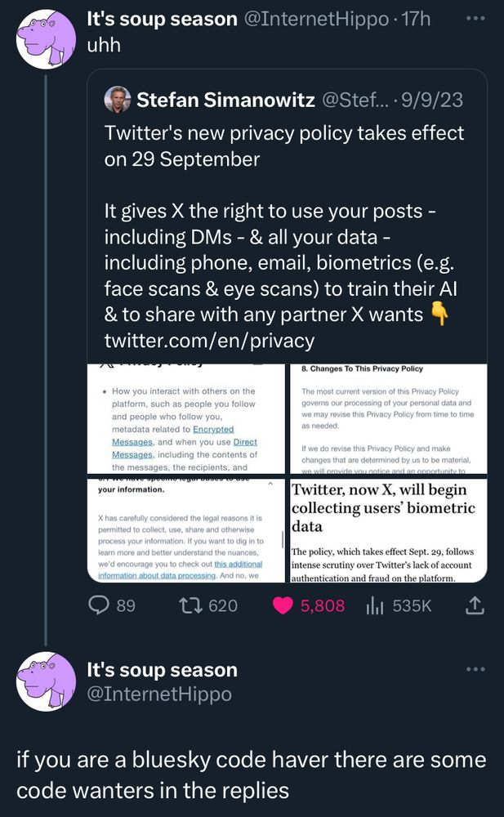Reply to It's soup season's tweet
504x817 pixels.
pyautogui.click(x=98, y=606)
